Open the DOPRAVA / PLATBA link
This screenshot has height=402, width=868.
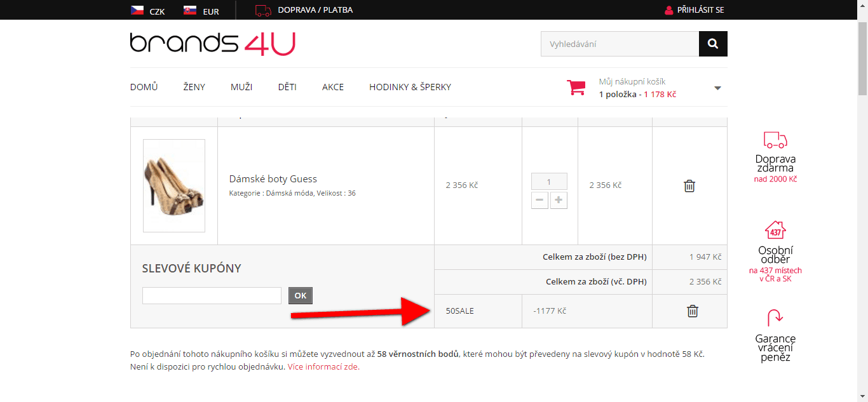(315, 10)
